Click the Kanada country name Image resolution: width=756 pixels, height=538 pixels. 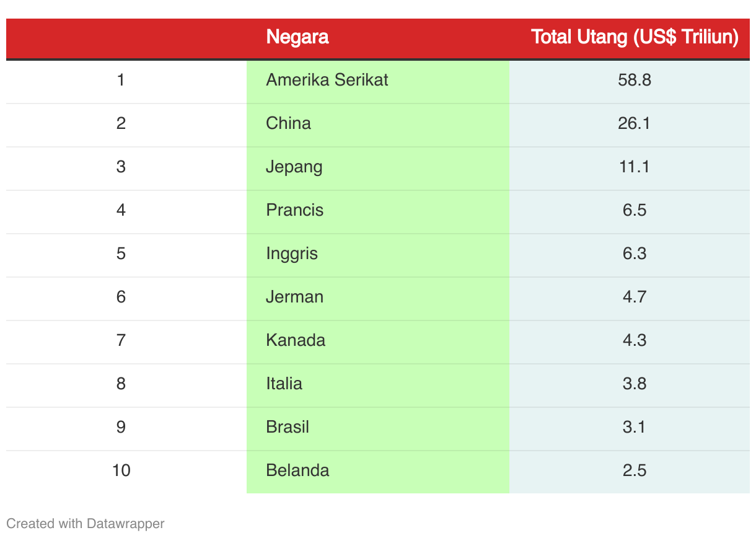tap(295, 340)
